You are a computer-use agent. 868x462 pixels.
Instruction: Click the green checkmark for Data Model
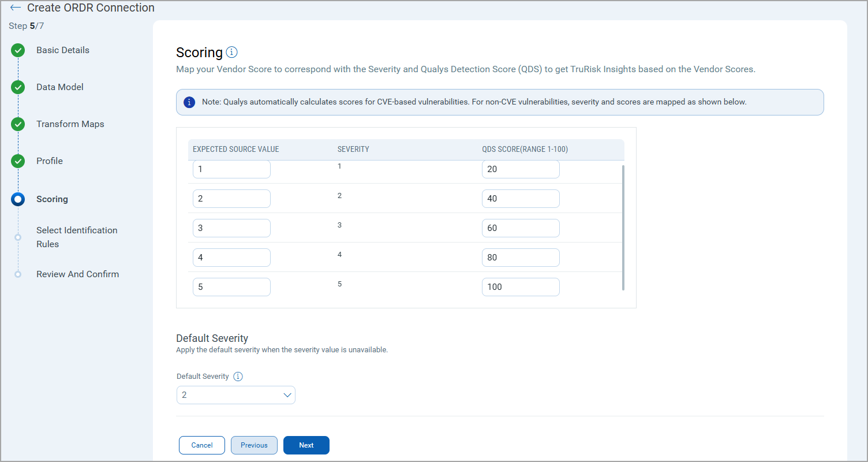18,87
